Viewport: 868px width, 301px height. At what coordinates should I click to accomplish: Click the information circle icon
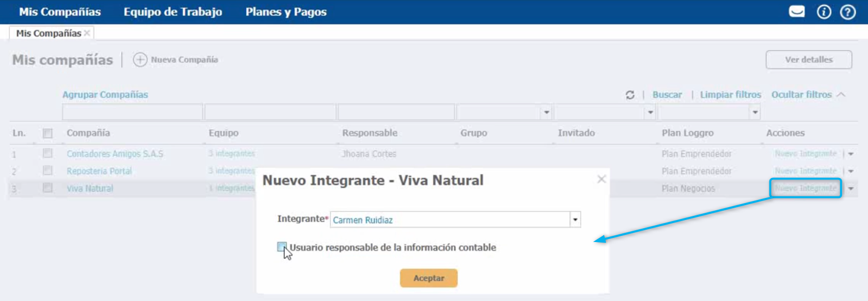coord(824,12)
